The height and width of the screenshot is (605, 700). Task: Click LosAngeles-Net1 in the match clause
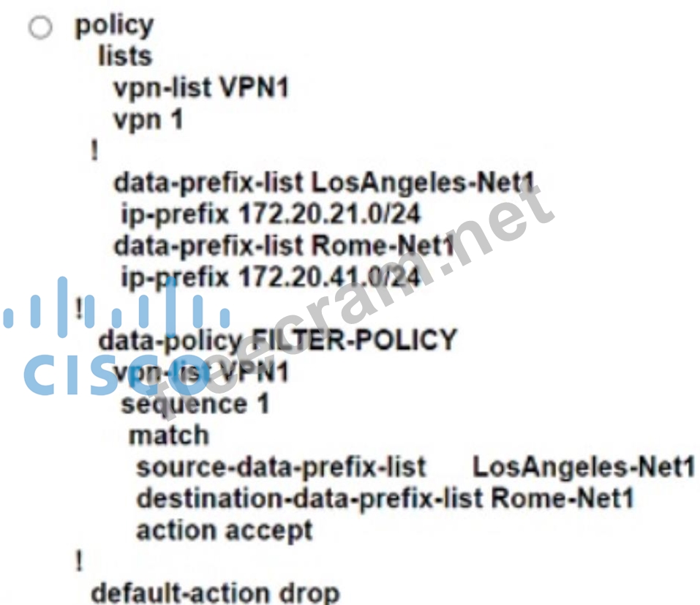[583, 467]
